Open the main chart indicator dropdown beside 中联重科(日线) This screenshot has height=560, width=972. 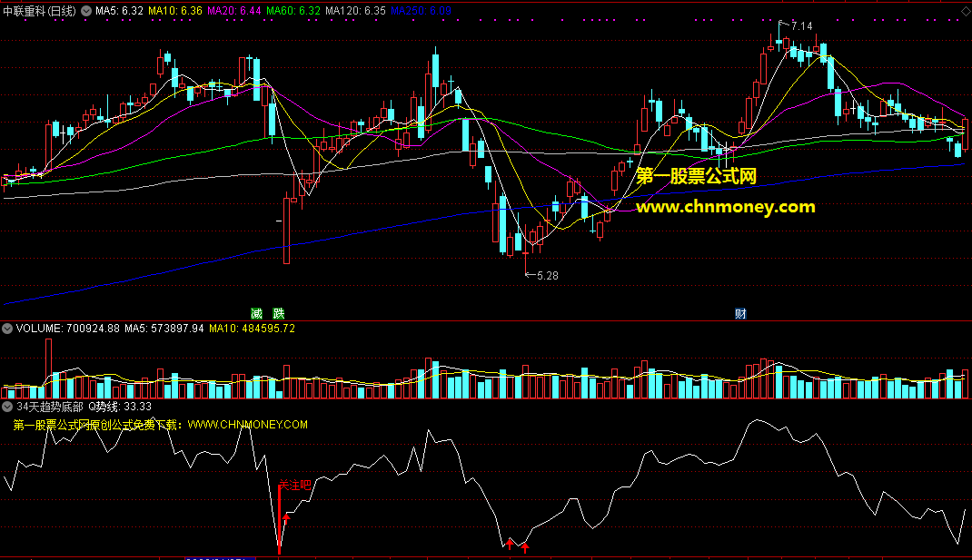click(x=86, y=11)
